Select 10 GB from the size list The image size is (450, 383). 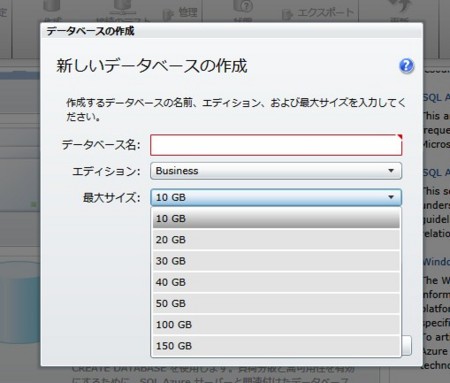(276, 219)
